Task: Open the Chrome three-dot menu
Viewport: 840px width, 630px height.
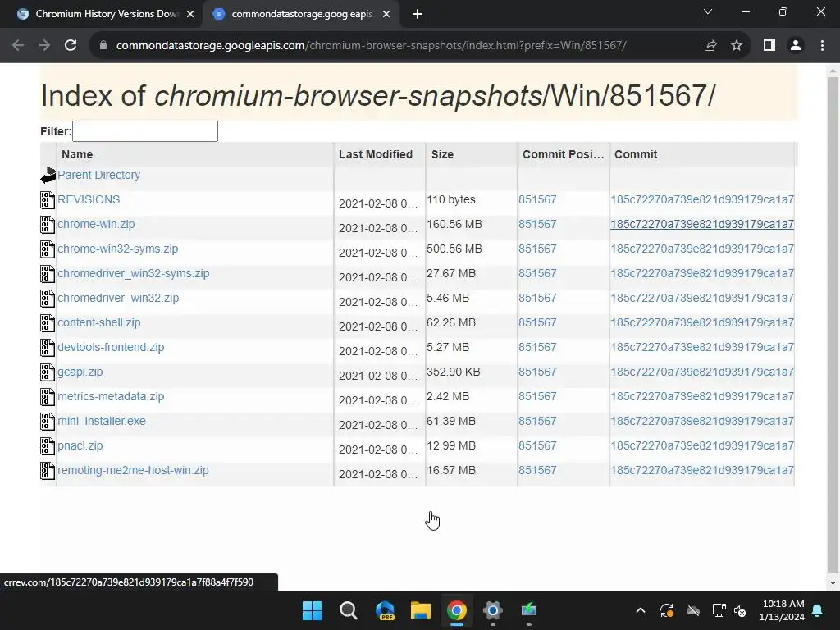Action: click(822, 46)
